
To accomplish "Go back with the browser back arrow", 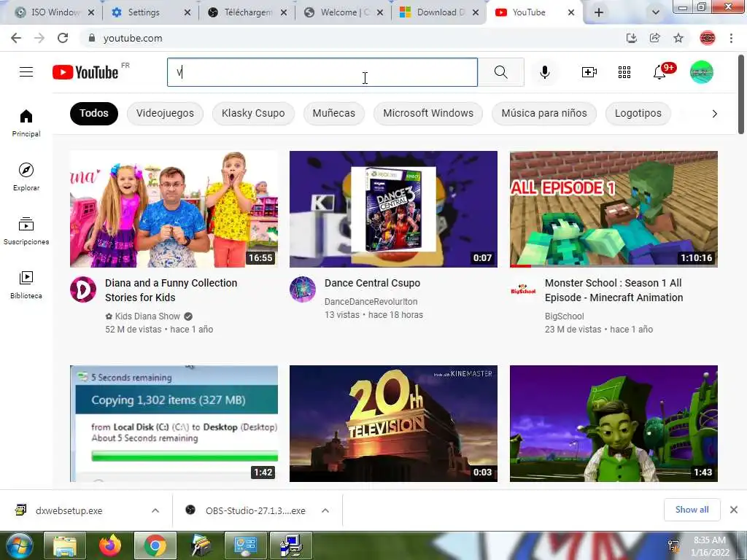I will pyautogui.click(x=16, y=38).
